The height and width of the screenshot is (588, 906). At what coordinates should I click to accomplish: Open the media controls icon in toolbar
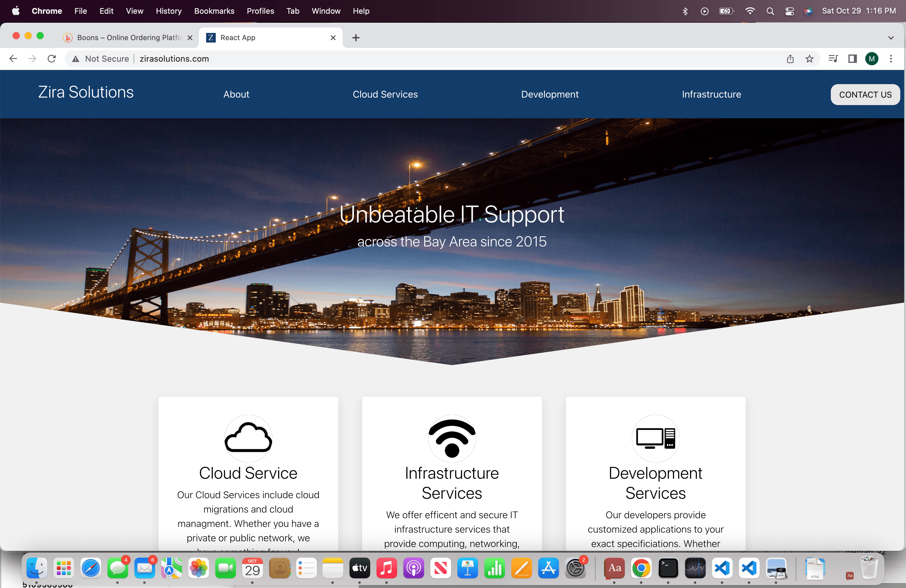pyautogui.click(x=833, y=59)
